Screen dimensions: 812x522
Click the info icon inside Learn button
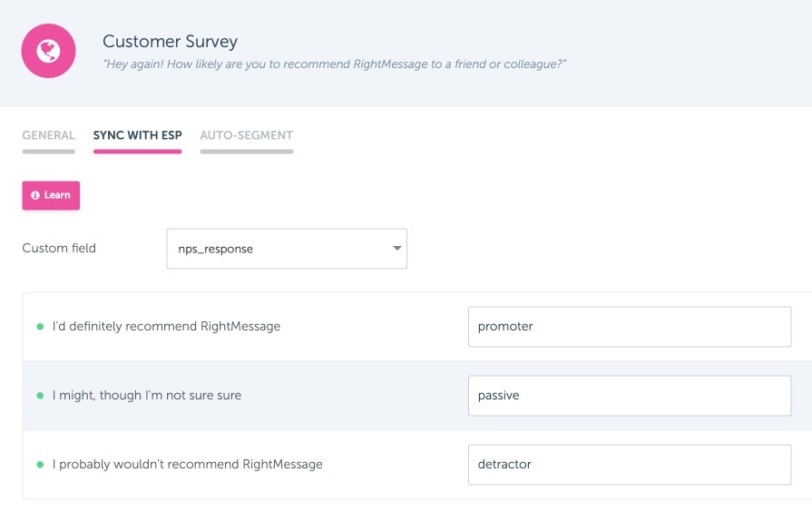[35, 195]
